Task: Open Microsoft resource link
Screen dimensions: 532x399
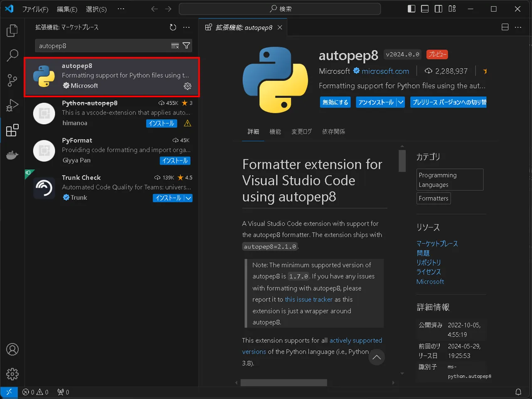Action: [x=430, y=281]
